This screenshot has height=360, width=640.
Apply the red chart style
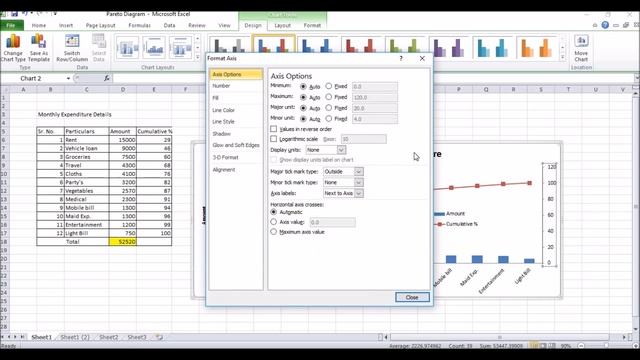pos(361,46)
